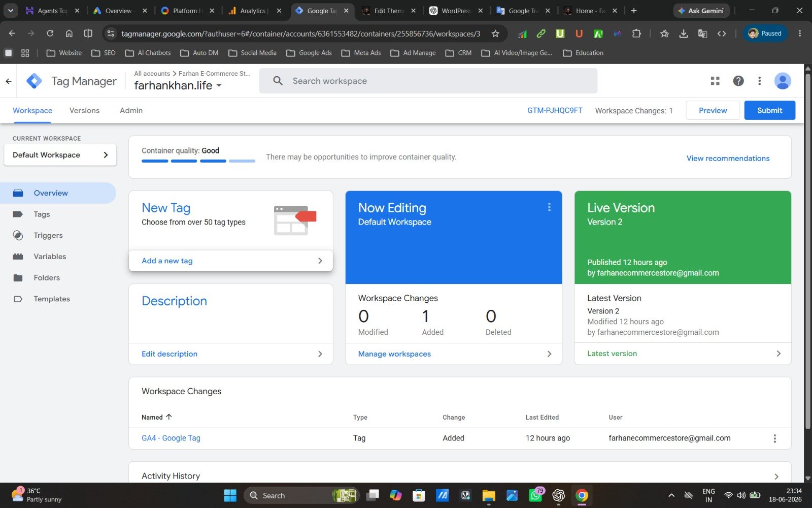812x508 pixels.
Task: Click Chrome address bar URL
Action: (300, 34)
